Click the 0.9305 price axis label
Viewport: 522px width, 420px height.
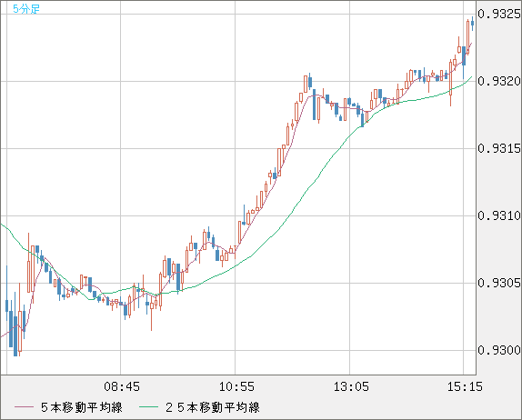499,284
